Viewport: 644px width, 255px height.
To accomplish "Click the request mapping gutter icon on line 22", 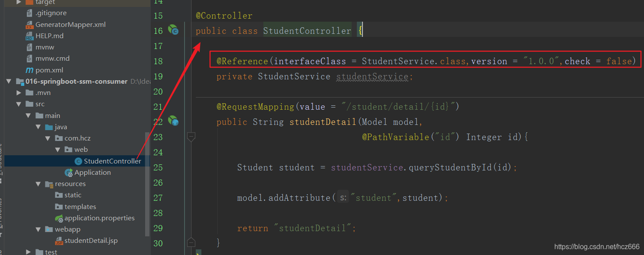I will (x=173, y=121).
